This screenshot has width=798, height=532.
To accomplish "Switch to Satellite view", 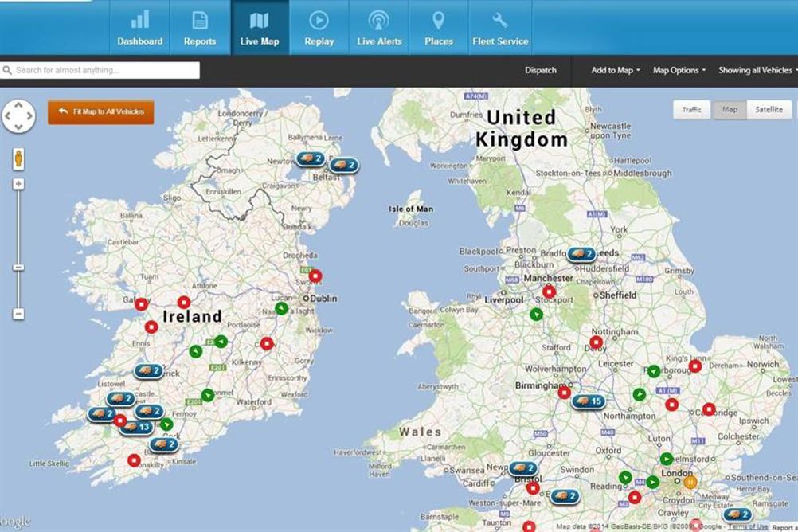I will (x=769, y=109).
